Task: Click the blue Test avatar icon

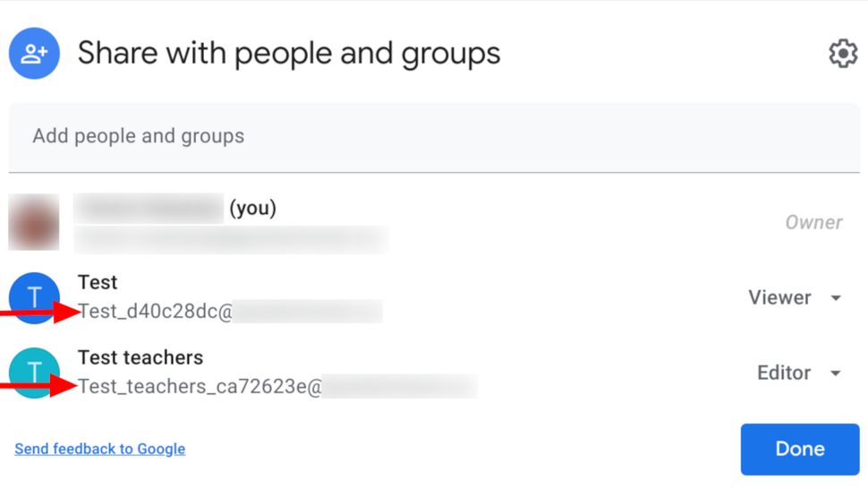Action: [x=34, y=296]
